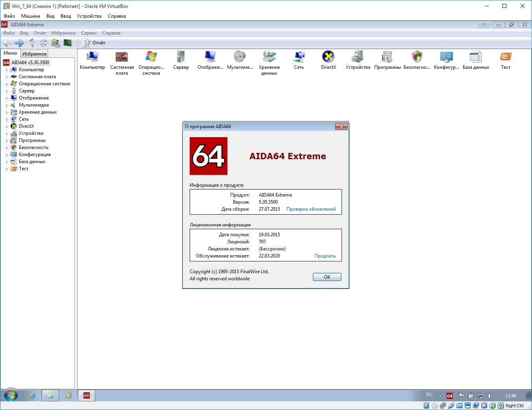Image resolution: width=532 pixels, height=410 pixels.
Task: Select Тест in the tree
Action: (24, 169)
